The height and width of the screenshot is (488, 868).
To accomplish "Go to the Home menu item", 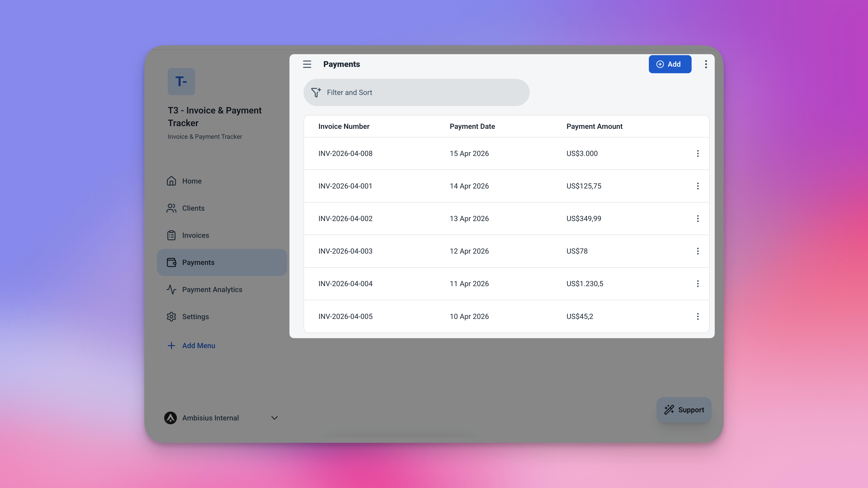I will (192, 181).
